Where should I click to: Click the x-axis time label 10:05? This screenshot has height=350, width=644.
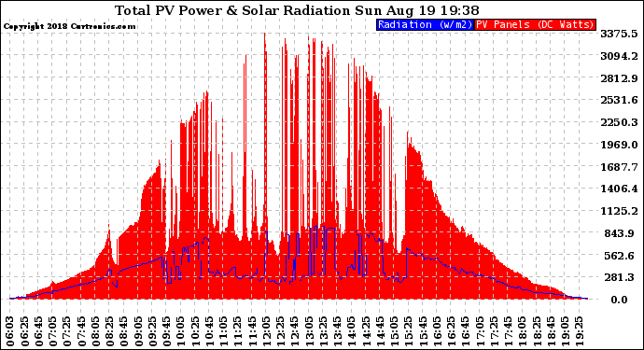point(181,331)
